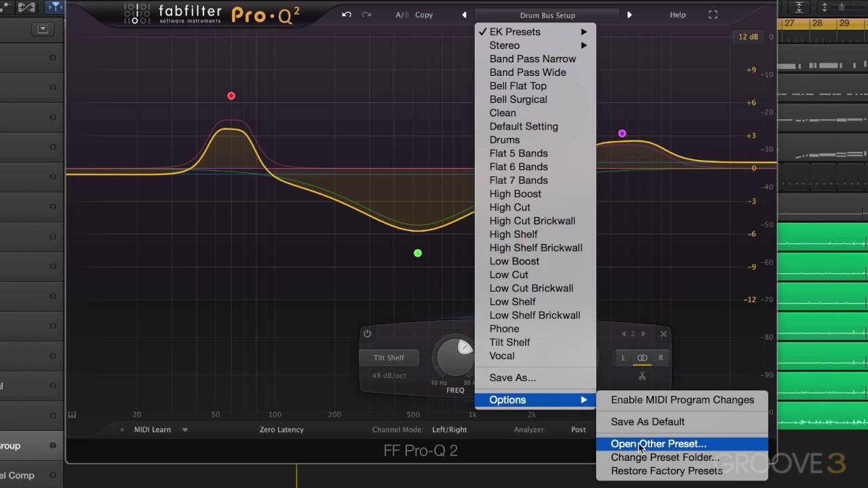Screen dimensions: 868x488
Task: Open the 48 dB/oct slope selector
Action: [x=389, y=375]
